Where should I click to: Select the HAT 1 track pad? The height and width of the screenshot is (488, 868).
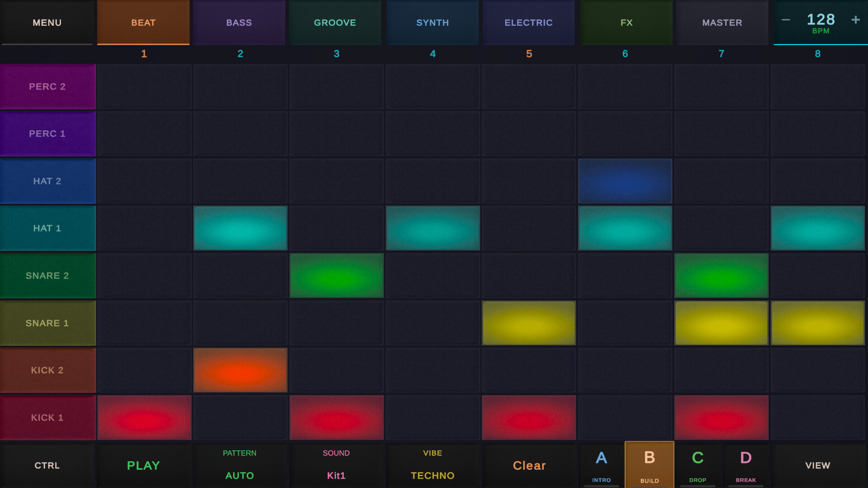[47, 228]
